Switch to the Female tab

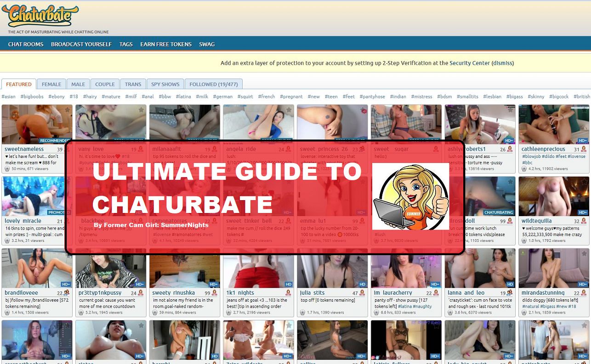coord(51,84)
